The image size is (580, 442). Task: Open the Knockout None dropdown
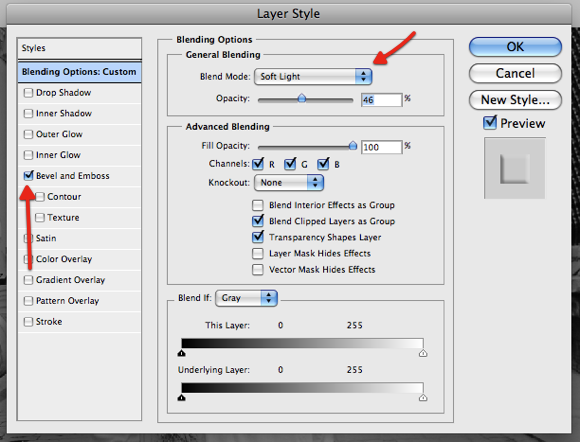pos(289,183)
